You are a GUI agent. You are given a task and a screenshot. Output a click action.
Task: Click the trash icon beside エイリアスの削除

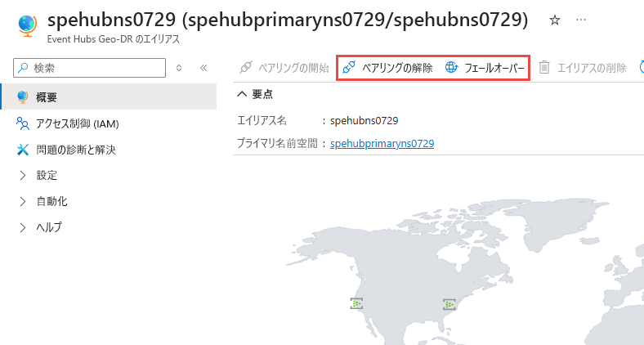click(x=543, y=67)
